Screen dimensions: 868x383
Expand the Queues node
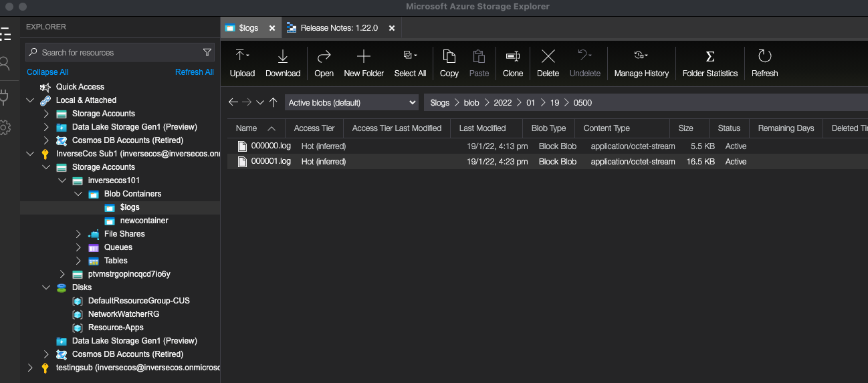coord(78,247)
